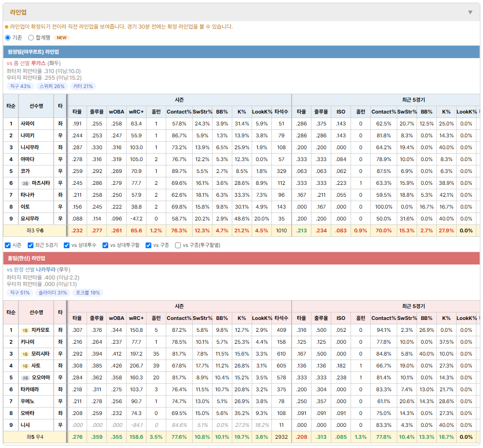Click the 2루 badge beside 오오야마
Viewport: 483px width, 448px height.
(x=25, y=378)
